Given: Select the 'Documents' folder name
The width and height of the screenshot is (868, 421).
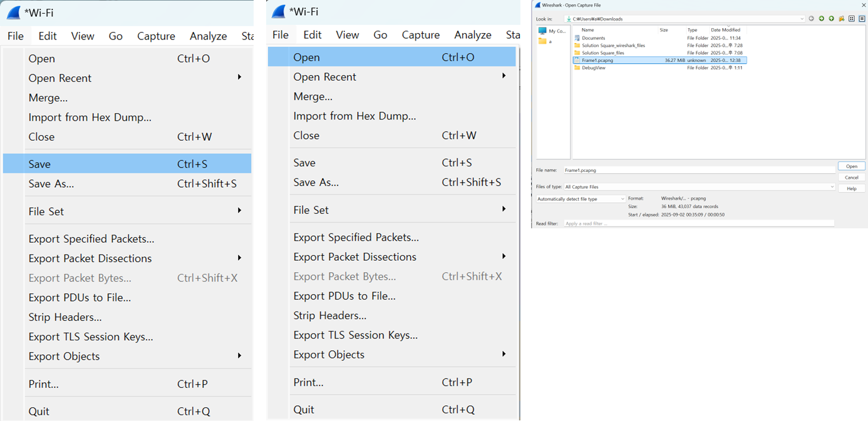Looking at the screenshot, I should tap(594, 38).
